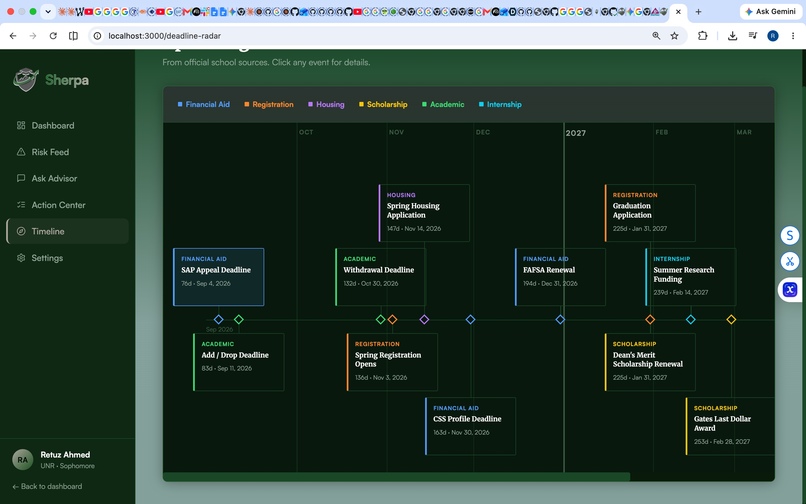Click the Timeline compass icon
806x504 pixels.
coord(21,231)
